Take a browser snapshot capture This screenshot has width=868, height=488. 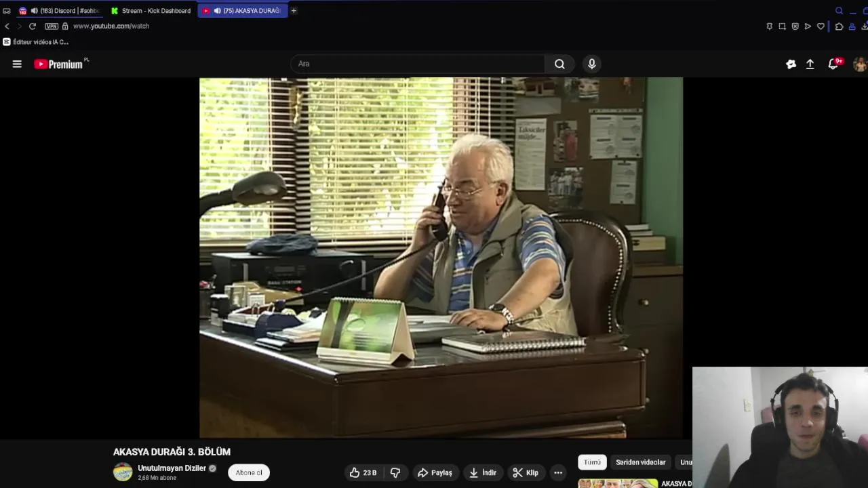pyautogui.click(x=782, y=26)
